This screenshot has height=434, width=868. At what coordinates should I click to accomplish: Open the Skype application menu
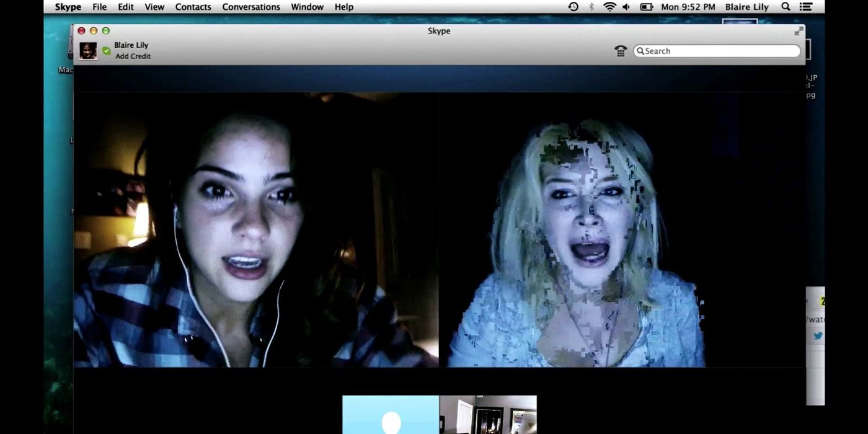point(68,7)
